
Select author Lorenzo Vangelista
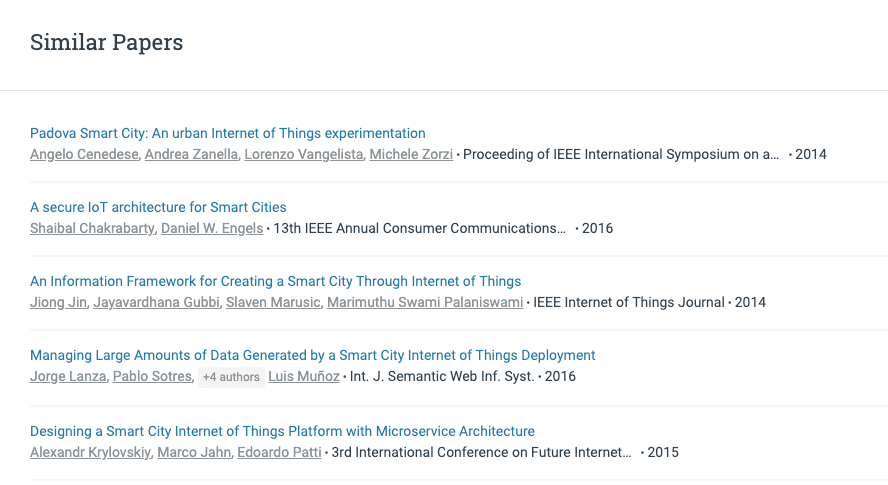[304, 154]
